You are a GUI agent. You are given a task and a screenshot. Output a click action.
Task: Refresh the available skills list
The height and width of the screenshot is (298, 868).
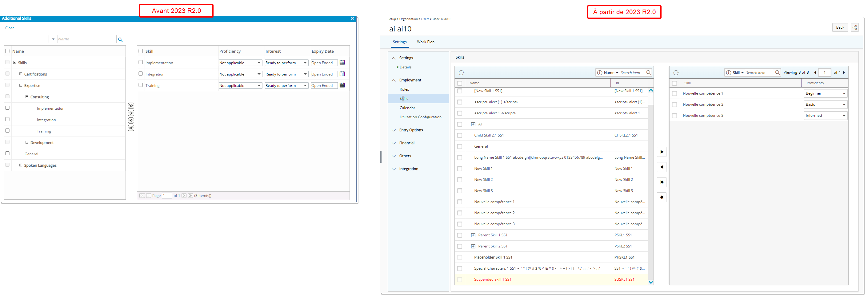tap(461, 72)
